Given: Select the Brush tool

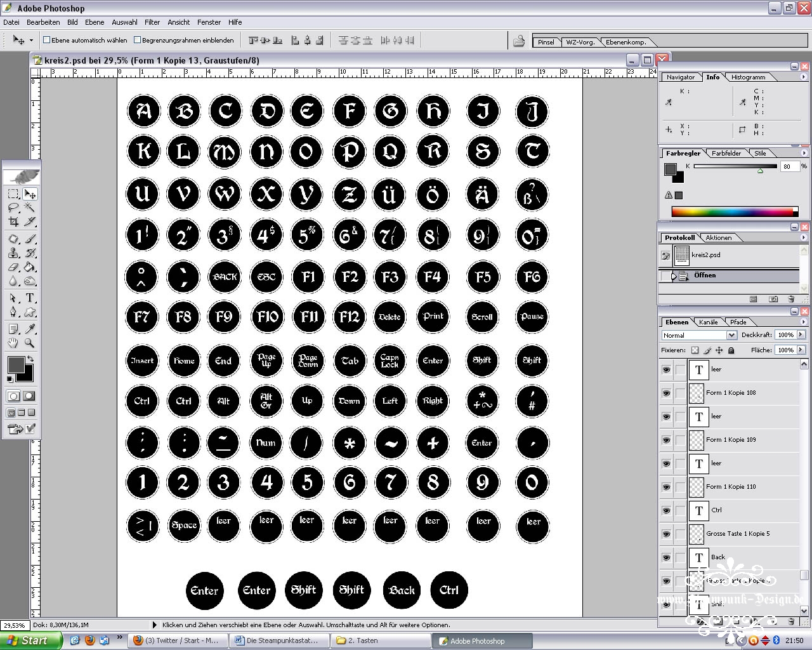Looking at the screenshot, I should pyautogui.click(x=29, y=239).
